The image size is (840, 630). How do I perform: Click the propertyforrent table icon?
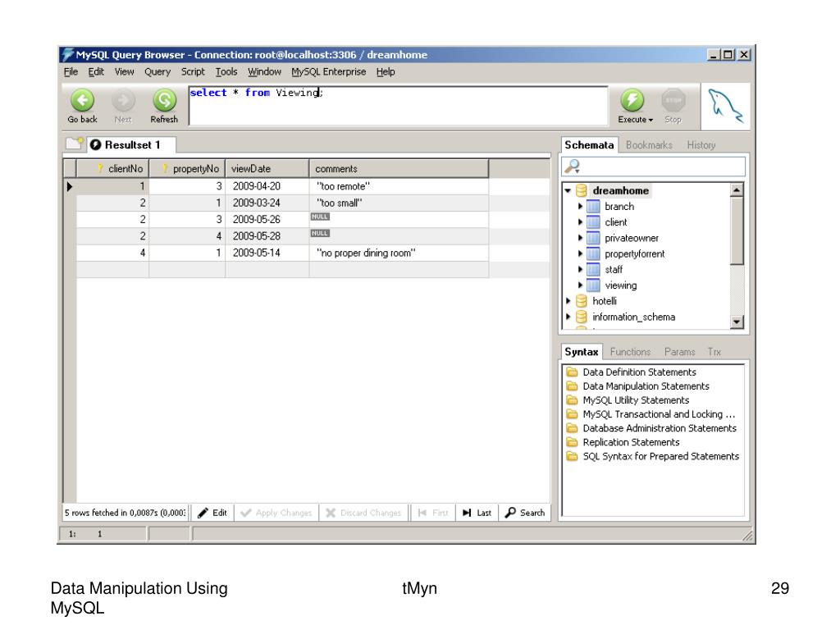tap(593, 254)
